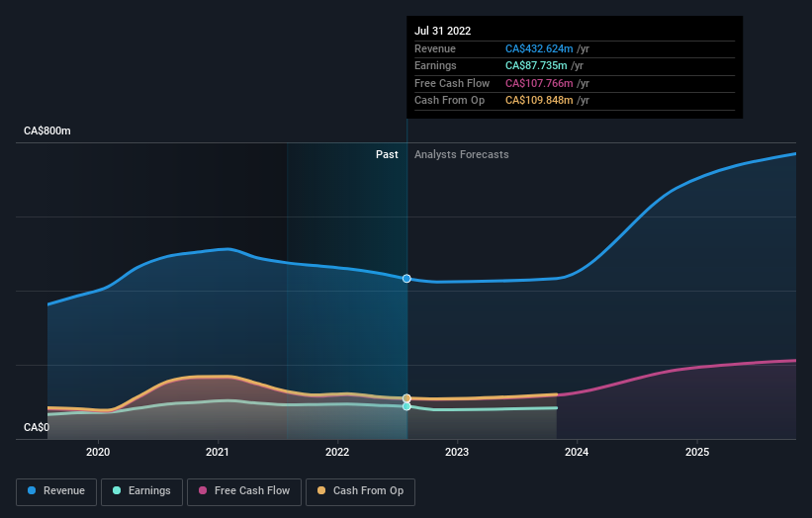Click the Earnings teal data point marker

point(406,406)
